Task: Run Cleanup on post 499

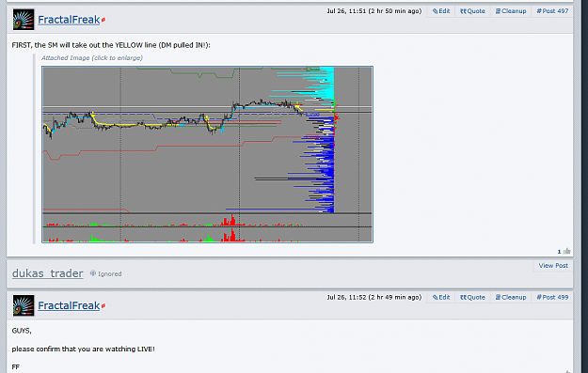Action: click(x=511, y=297)
